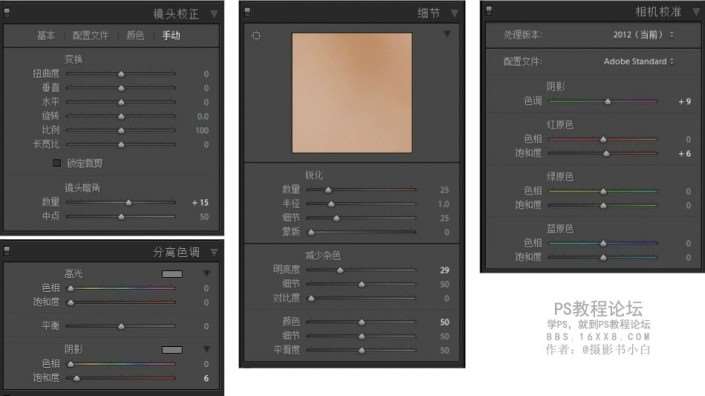Switch to the 配置文件 tab
The image size is (705, 396).
[90, 36]
